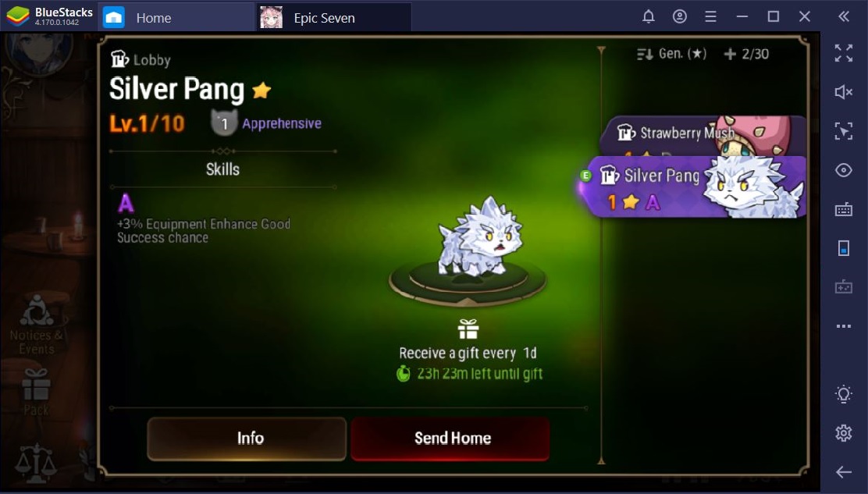Image resolution: width=868 pixels, height=494 pixels.
Task: Toggle the eye visibility icon in sidebar
Action: pos(843,170)
